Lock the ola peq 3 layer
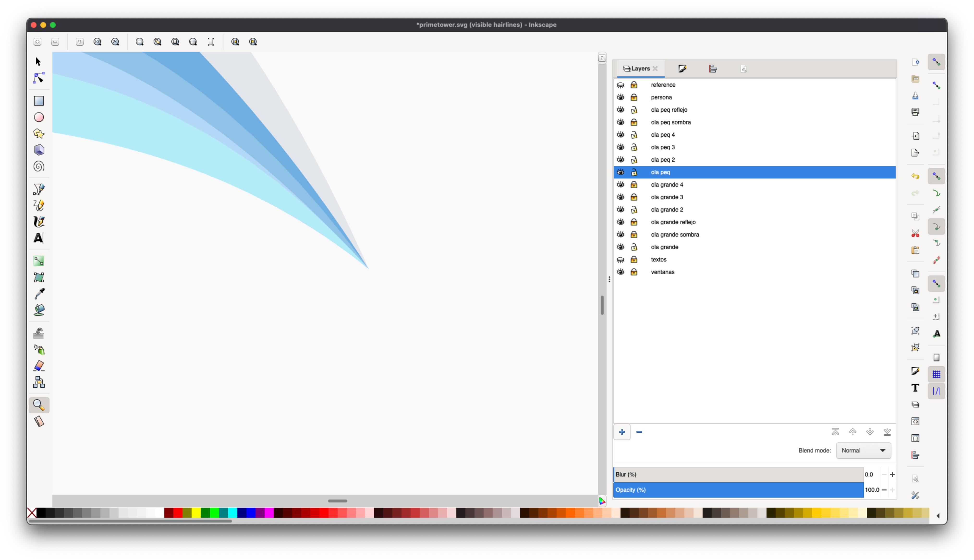This screenshot has height=560, width=974. click(634, 147)
